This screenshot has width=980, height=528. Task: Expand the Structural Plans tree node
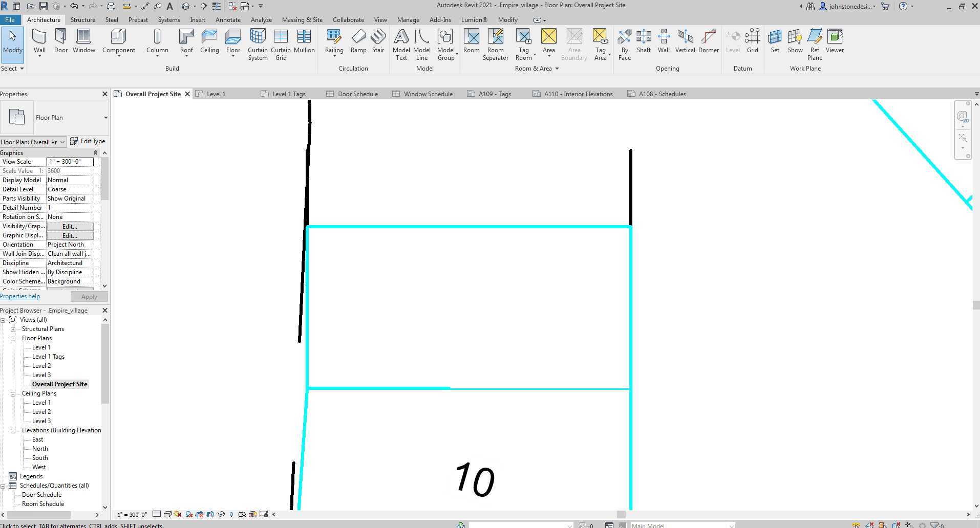tap(13, 329)
